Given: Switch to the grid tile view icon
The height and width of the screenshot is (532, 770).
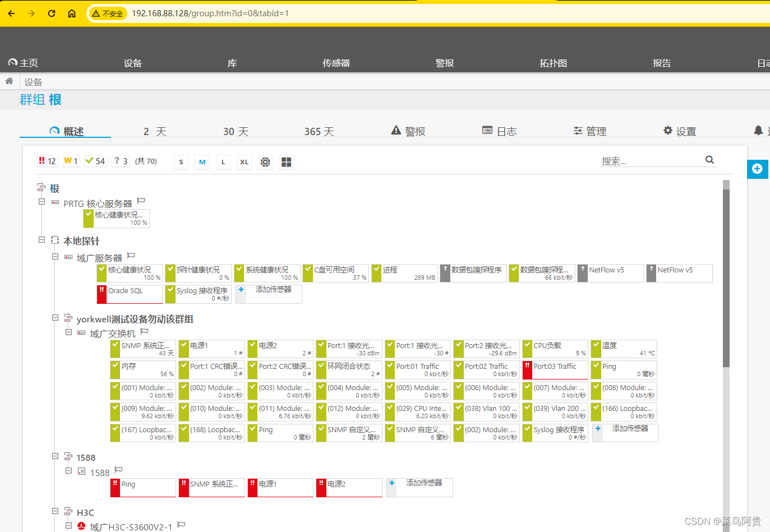Looking at the screenshot, I should (x=287, y=162).
